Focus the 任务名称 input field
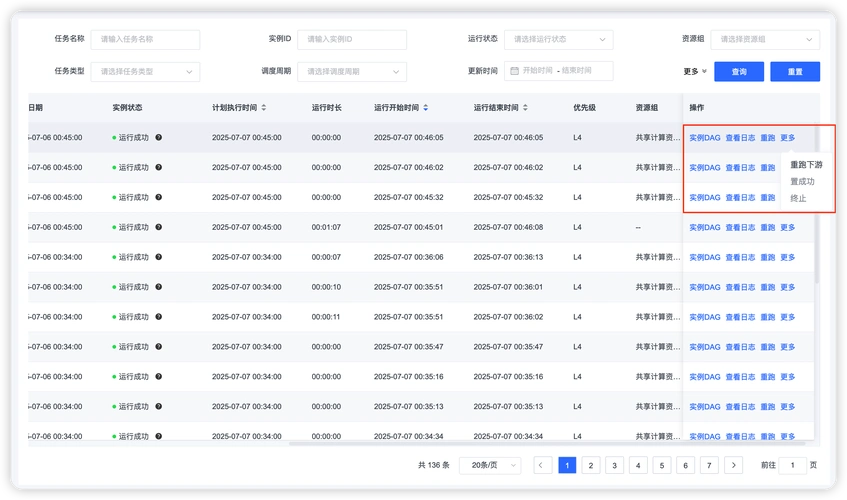847x500 pixels. (145, 39)
